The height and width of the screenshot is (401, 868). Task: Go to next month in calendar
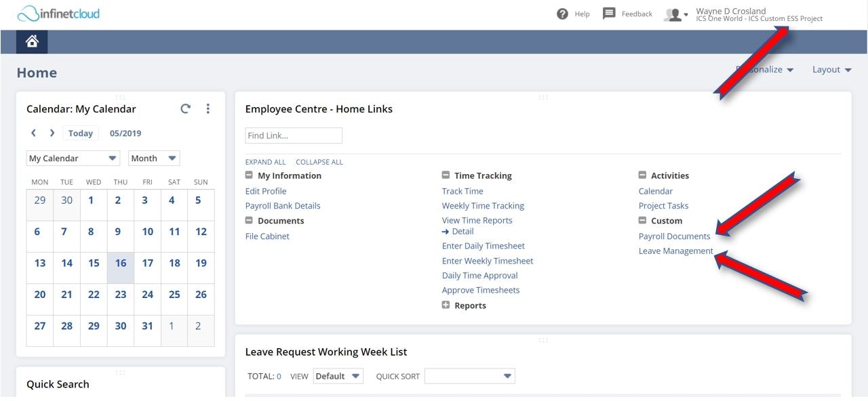(52, 133)
